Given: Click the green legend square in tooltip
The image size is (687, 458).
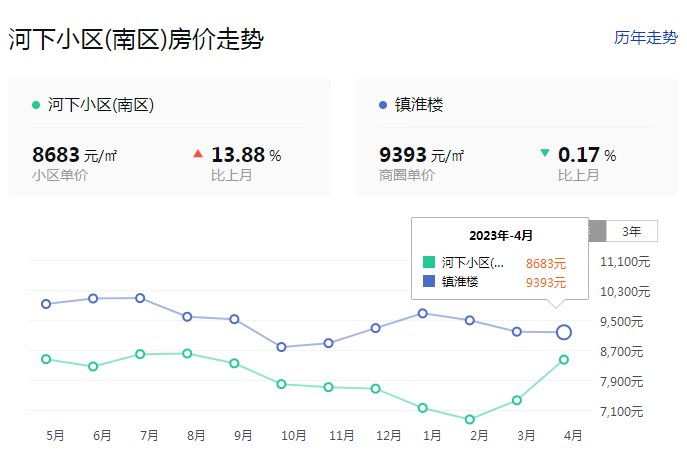Looking at the screenshot, I should click(429, 263).
